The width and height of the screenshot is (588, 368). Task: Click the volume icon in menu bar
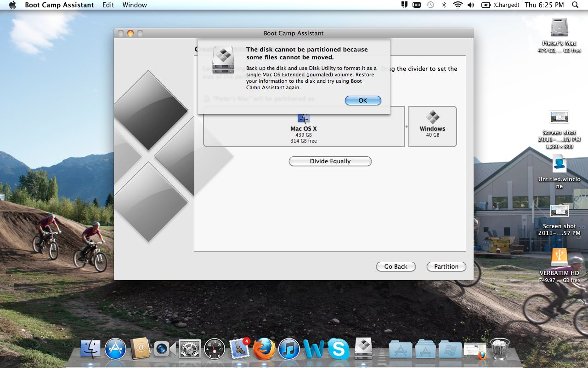coord(471,5)
